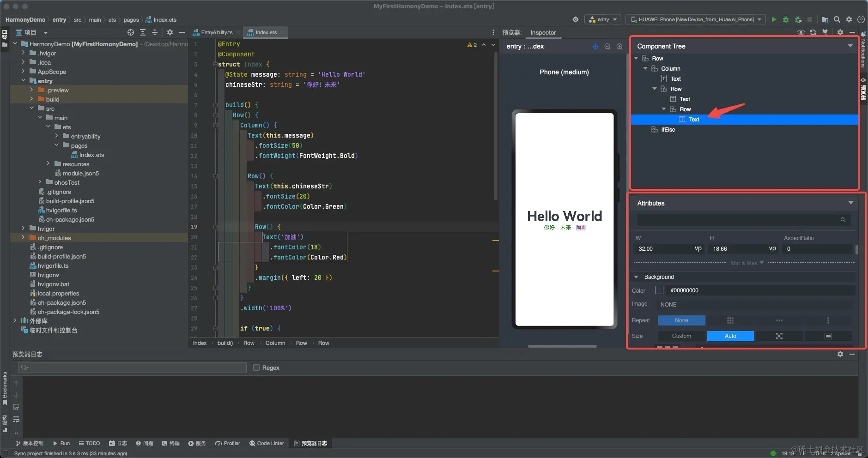Open the entry module run configuration dropdown

point(602,19)
